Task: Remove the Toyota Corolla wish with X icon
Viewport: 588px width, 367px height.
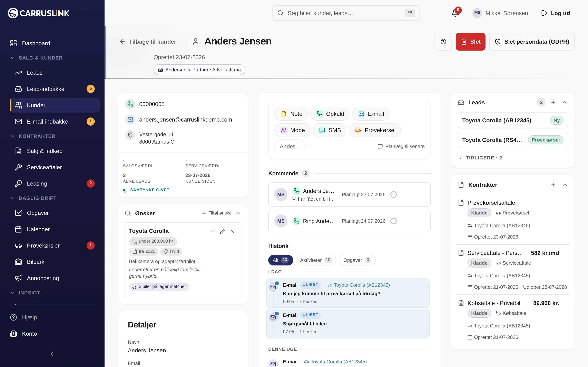Action: (232, 231)
